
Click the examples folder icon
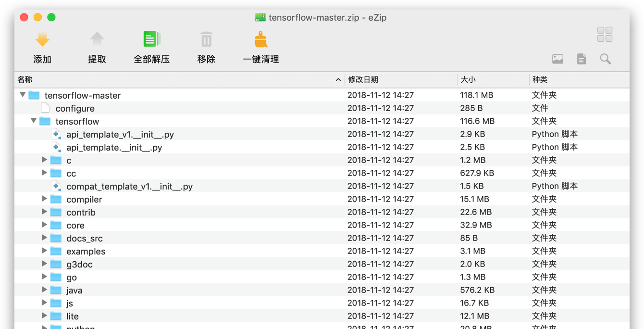pyautogui.click(x=56, y=251)
